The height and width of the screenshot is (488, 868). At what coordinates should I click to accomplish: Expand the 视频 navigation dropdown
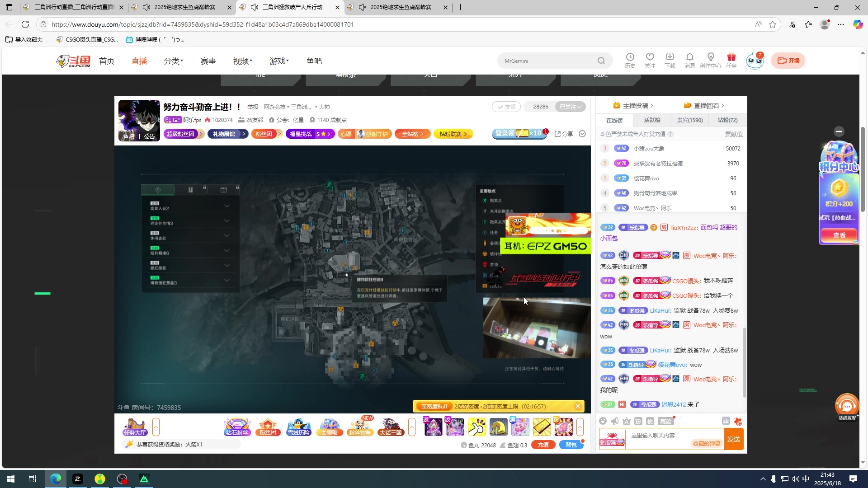[243, 61]
